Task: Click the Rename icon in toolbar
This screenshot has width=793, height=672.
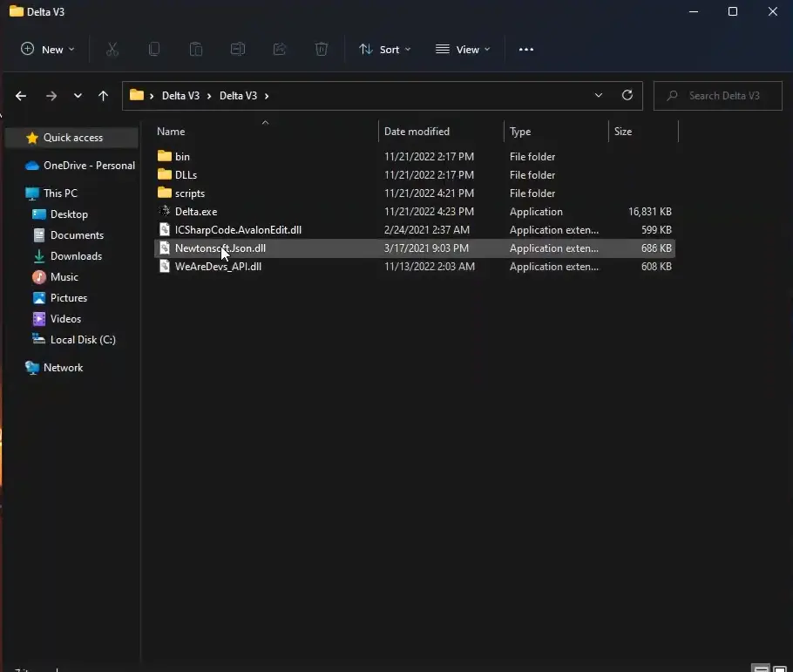Action: pyautogui.click(x=238, y=50)
